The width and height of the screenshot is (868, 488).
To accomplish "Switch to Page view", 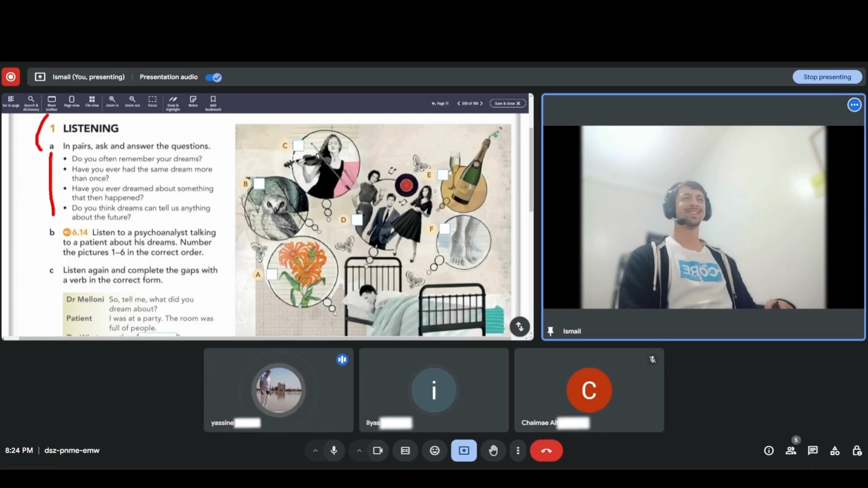I will pos(71,102).
